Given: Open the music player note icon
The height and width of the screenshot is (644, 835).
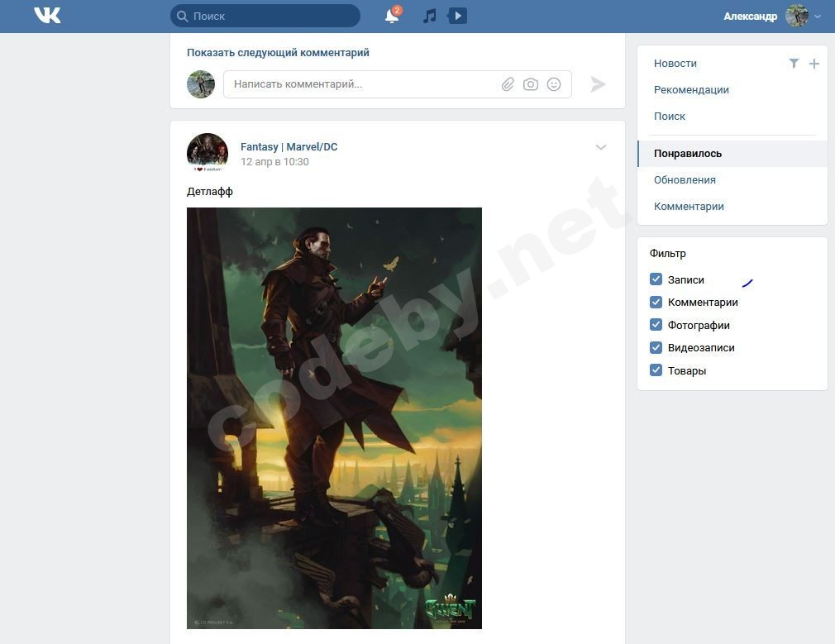Looking at the screenshot, I should [x=429, y=16].
